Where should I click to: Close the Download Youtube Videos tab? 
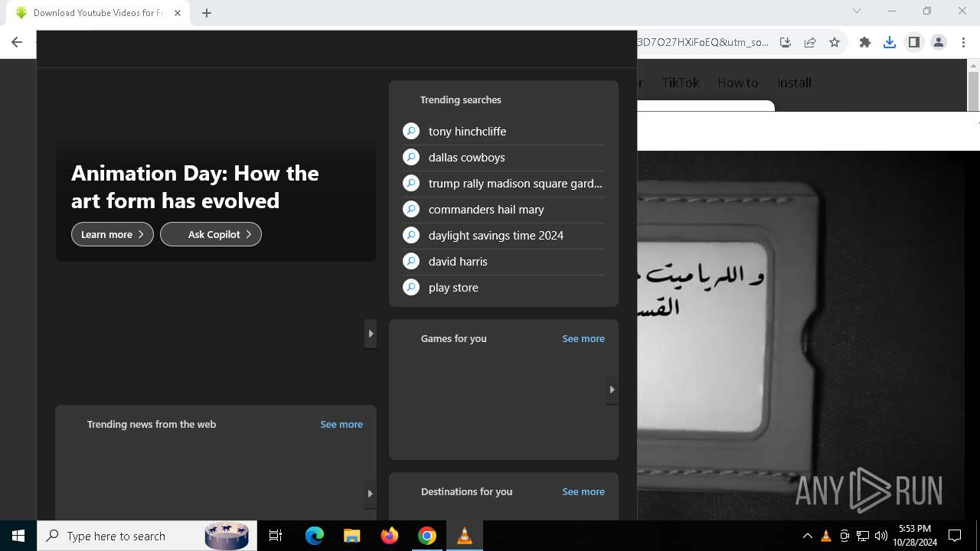[178, 12]
